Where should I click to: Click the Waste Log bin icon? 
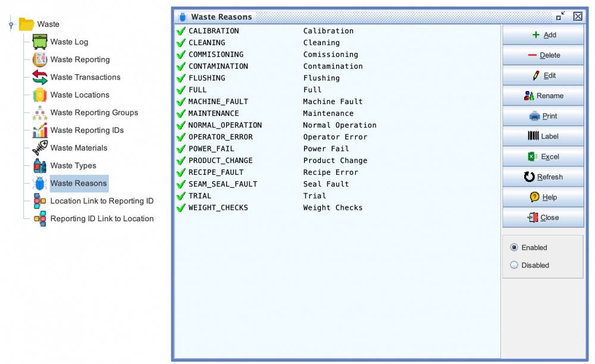pos(40,42)
